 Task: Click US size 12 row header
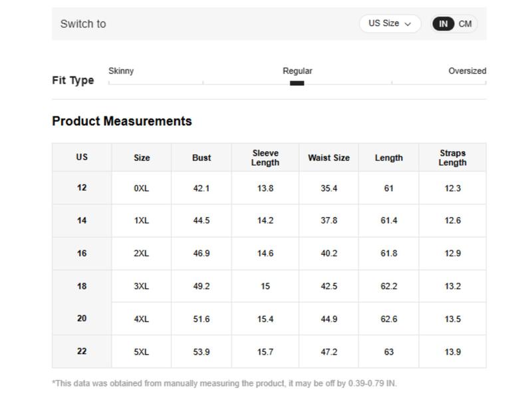click(x=82, y=188)
